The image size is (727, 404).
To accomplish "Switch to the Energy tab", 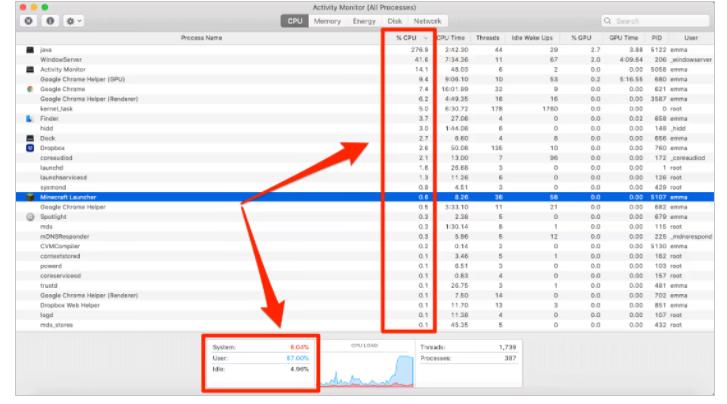I will click(364, 21).
